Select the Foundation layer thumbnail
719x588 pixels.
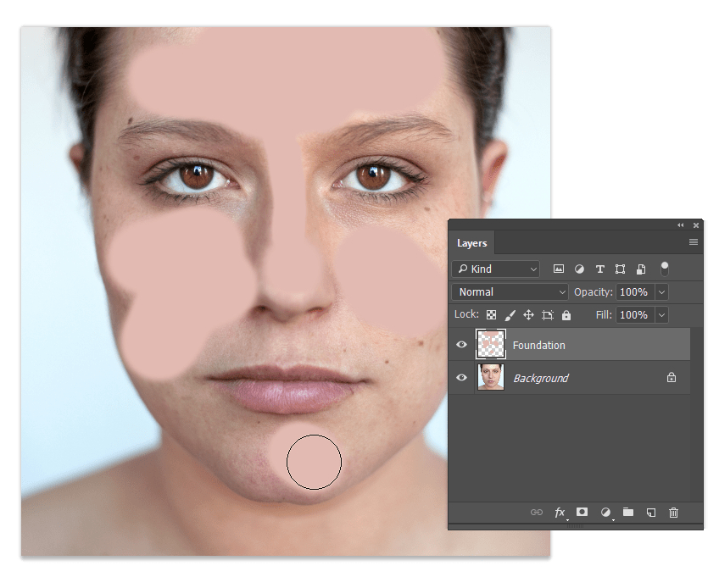click(491, 345)
